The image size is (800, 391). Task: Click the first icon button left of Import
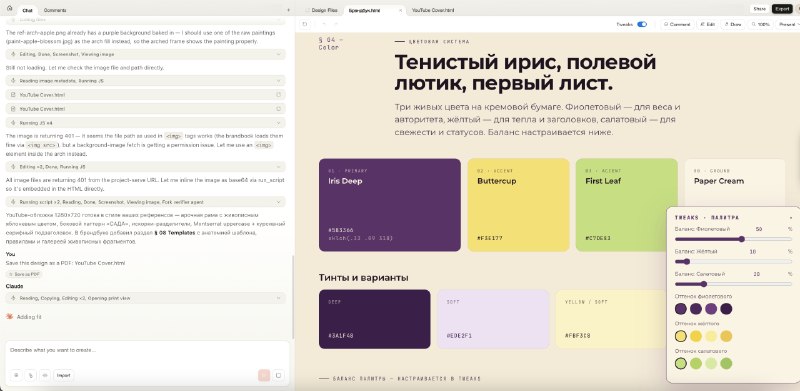(x=16, y=375)
